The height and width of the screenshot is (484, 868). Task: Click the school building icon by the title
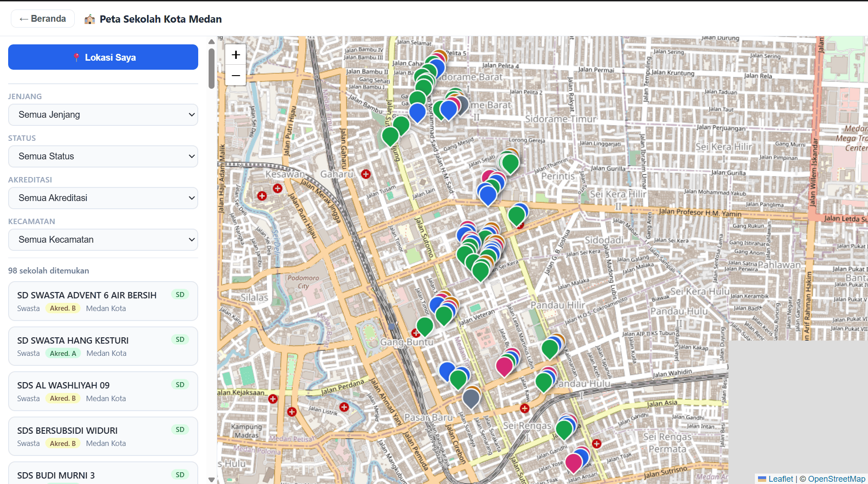click(90, 19)
